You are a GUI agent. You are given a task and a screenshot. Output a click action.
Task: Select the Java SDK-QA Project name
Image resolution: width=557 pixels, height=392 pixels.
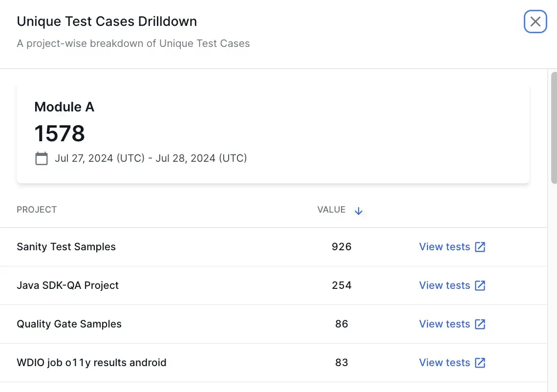[x=67, y=285]
